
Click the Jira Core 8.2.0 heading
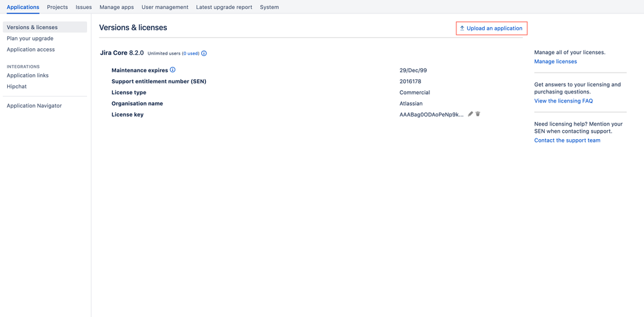click(x=122, y=53)
